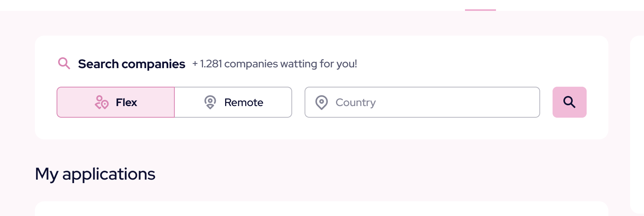The image size is (644, 216).
Task: Click the "+ 1.281 companies" waiting text
Action: pyautogui.click(x=274, y=64)
